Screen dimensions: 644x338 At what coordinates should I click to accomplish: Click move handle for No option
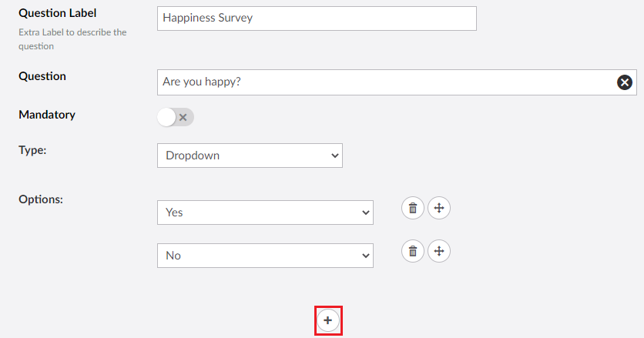tap(439, 251)
